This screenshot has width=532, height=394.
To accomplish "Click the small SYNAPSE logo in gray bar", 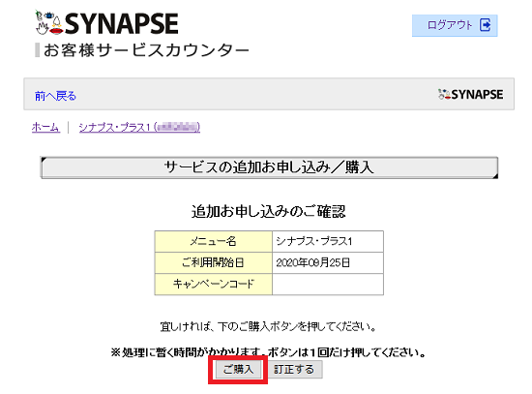I will coord(470,94).
